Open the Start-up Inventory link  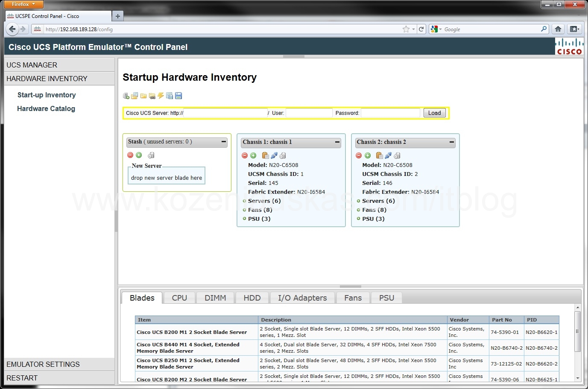point(47,95)
